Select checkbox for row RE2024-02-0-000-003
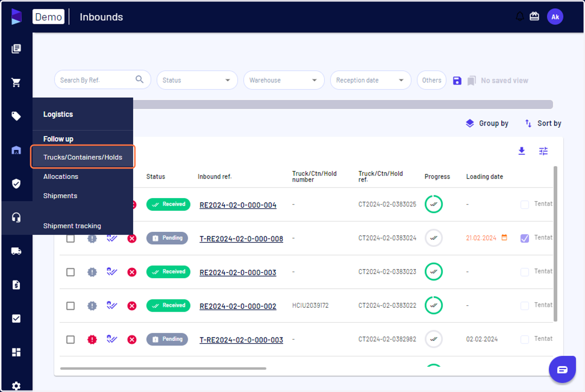The width and height of the screenshot is (585, 392). pos(71,272)
